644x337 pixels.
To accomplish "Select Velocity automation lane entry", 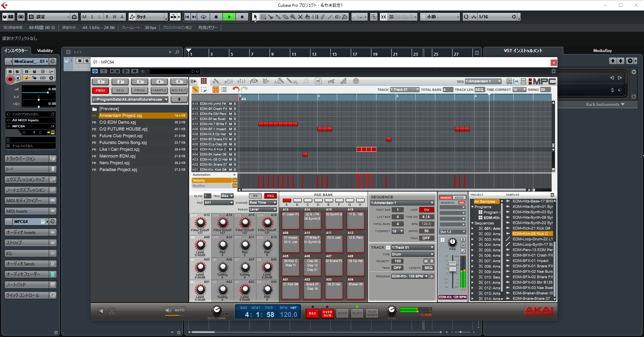I will [x=212, y=180].
